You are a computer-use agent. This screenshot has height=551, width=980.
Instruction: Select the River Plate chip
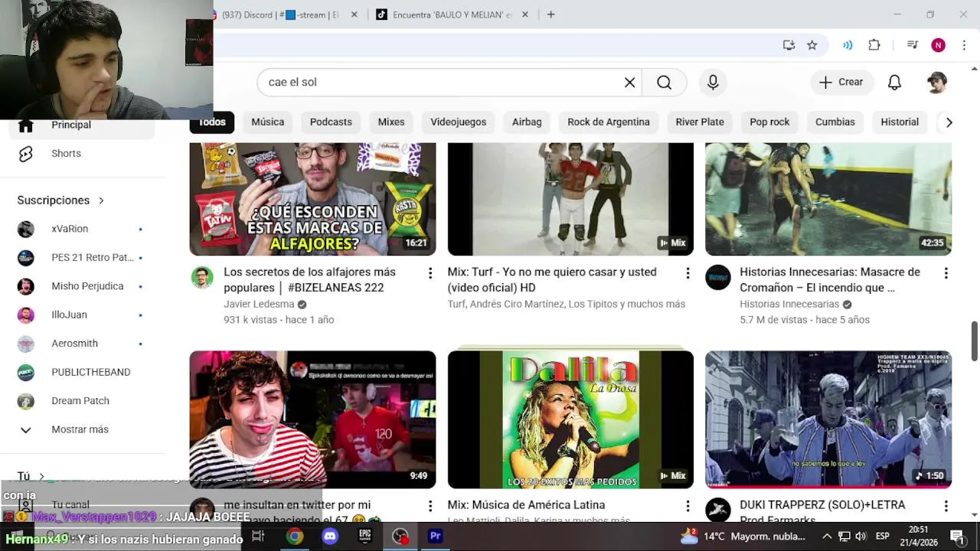click(x=700, y=122)
